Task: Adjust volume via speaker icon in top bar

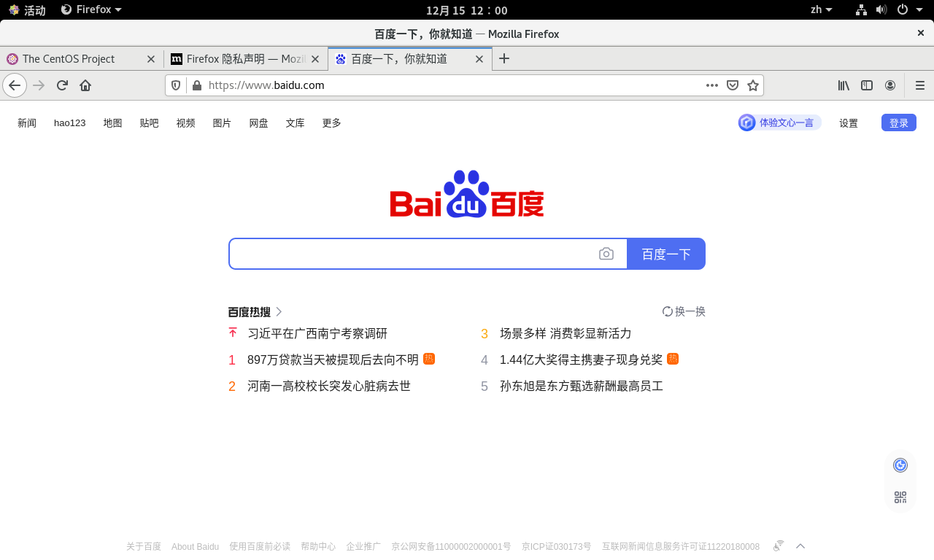Action: (x=881, y=9)
